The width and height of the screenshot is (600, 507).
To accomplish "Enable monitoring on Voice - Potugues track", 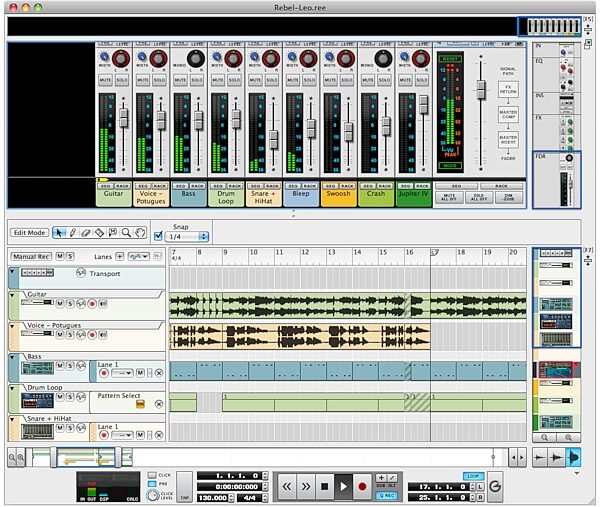I will click(x=103, y=335).
